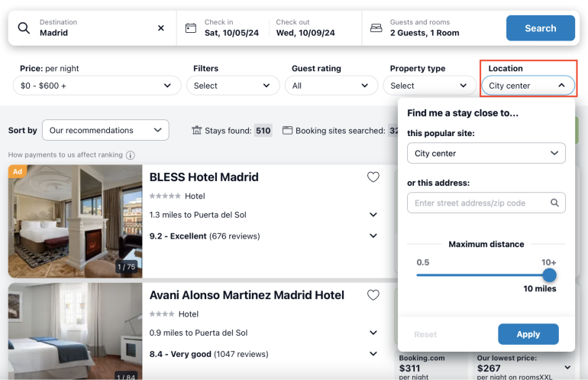Screen dimensions: 588x380
Task: Click Apply in the location panel
Action: click(528, 334)
